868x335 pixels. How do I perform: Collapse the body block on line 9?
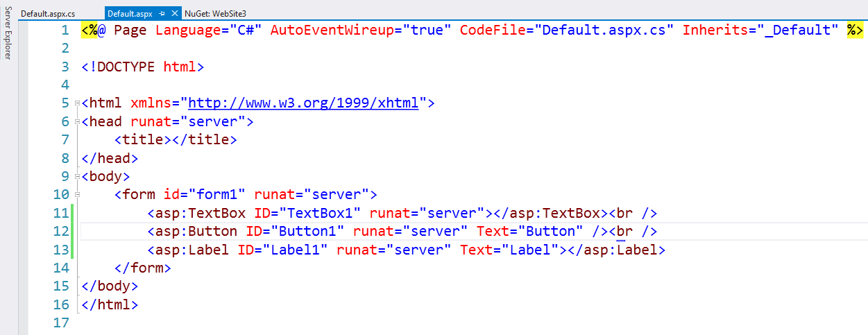(76, 177)
